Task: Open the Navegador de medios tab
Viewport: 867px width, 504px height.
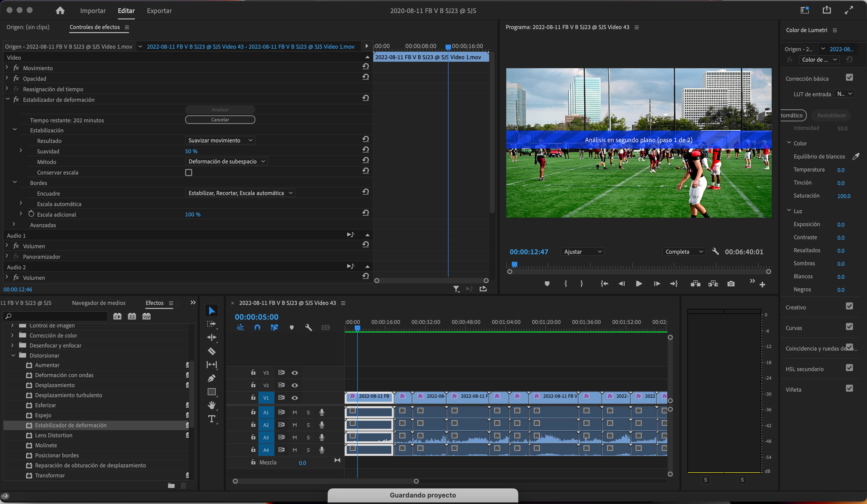Action: pyautogui.click(x=98, y=303)
